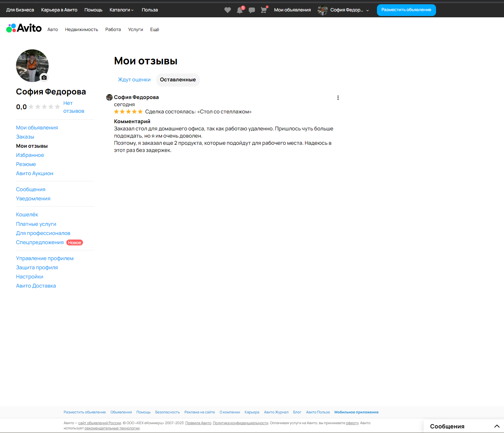Open Мои объявления in sidebar

pyautogui.click(x=37, y=128)
